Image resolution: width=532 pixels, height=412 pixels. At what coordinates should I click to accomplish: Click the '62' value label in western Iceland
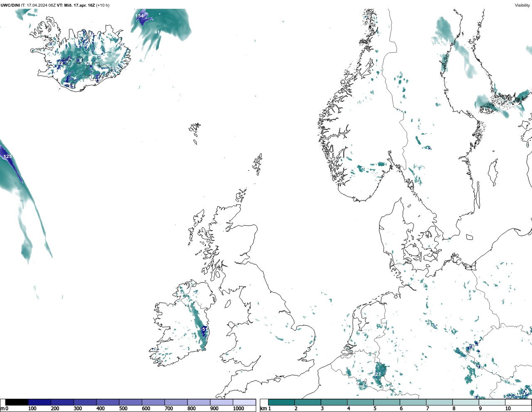tap(60, 63)
